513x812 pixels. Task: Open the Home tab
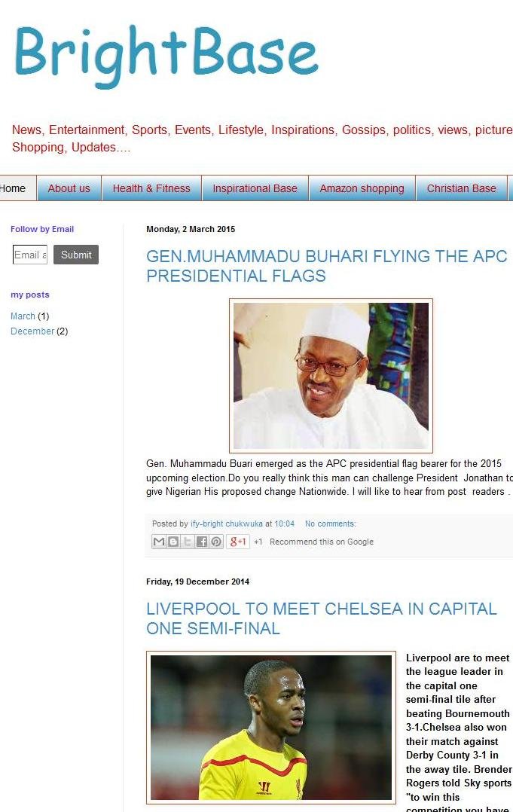tap(14, 188)
